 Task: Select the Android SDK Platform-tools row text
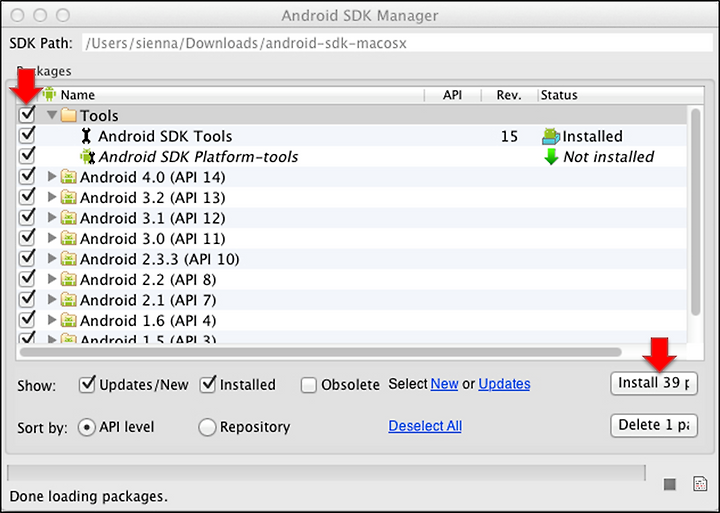click(198, 157)
